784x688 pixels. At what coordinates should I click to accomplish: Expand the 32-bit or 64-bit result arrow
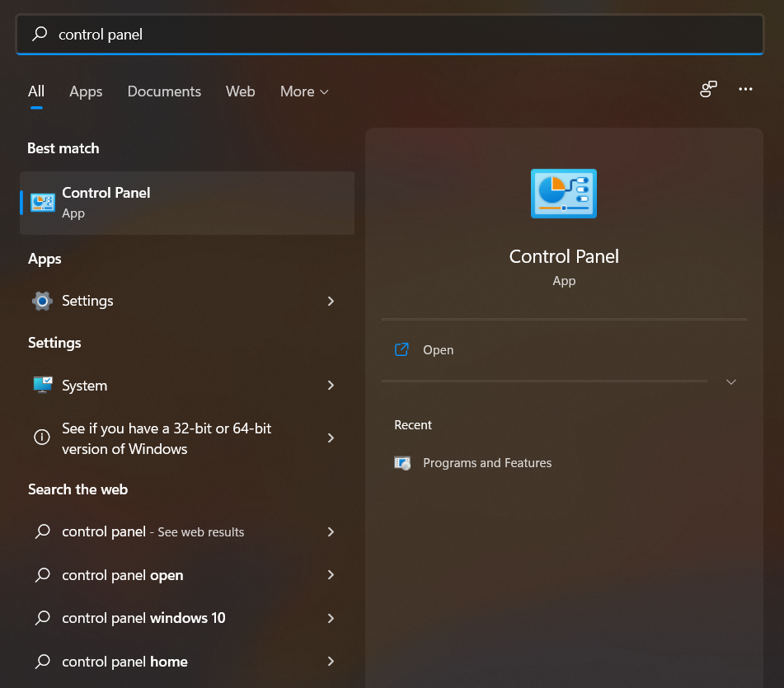coord(331,438)
